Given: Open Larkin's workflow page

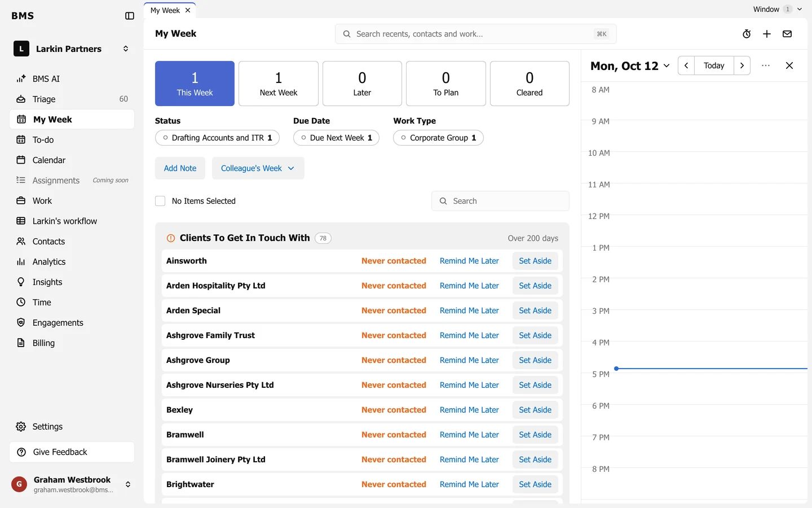Looking at the screenshot, I should pyautogui.click(x=72, y=221).
